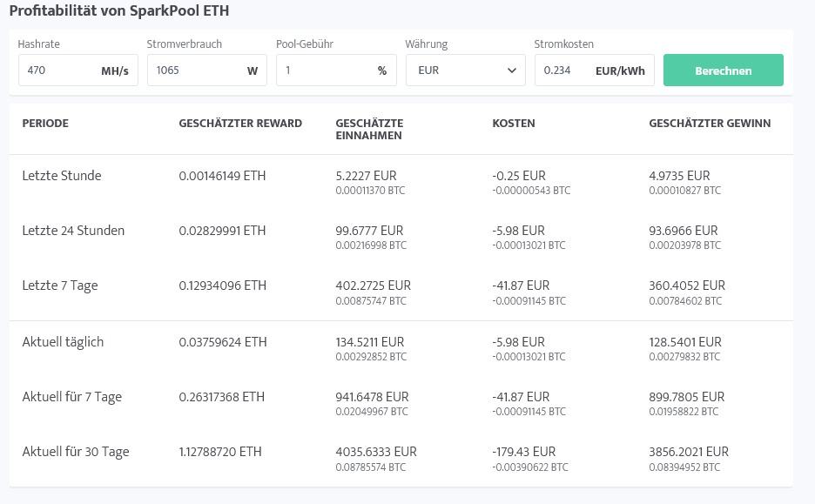815x504 pixels.
Task: Click the Berechnen button
Action: click(723, 71)
